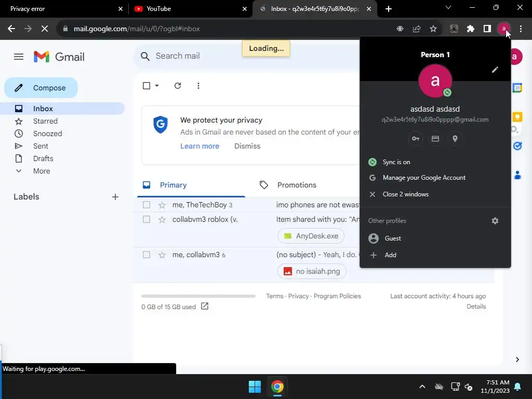Expand Gmail side panel arrow
532x399 pixels.
[517, 360]
